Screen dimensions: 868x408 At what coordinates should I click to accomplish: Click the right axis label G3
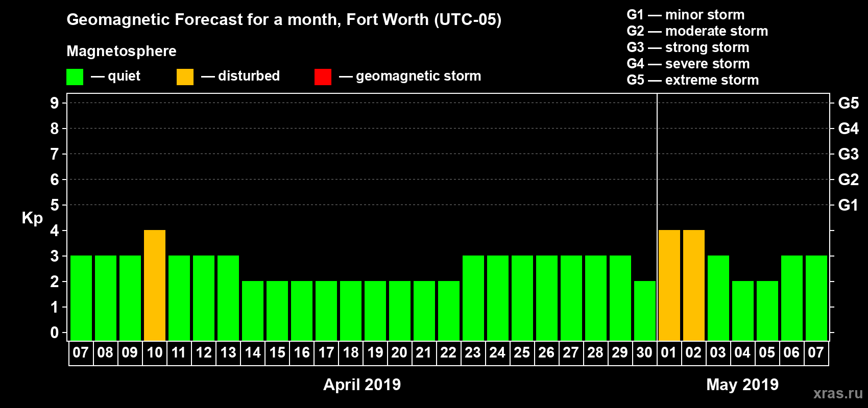(x=849, y=154)
